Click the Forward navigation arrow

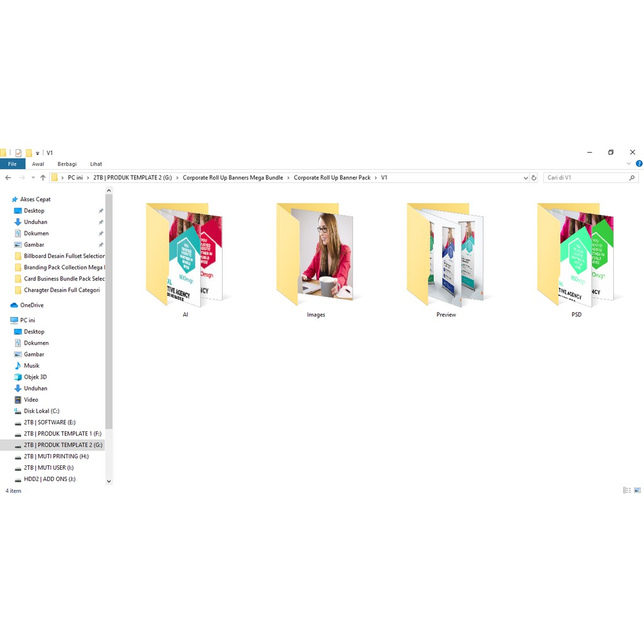(22, 178)
